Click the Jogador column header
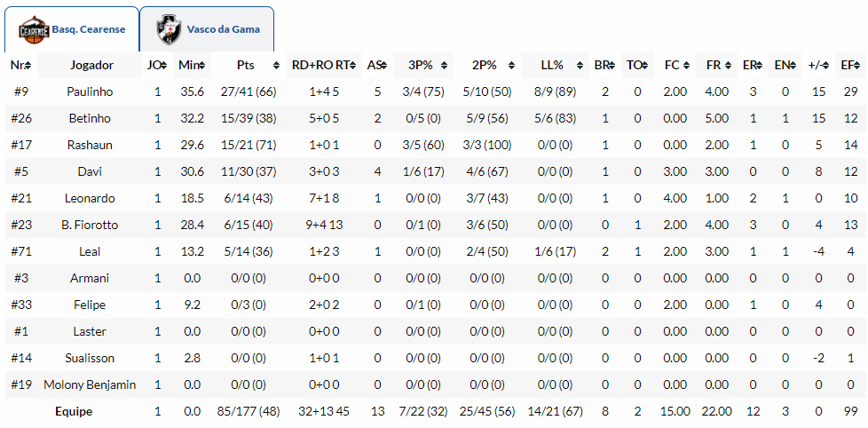Image resolution: width=868 pixels, height=428 pixels. click(x=91, y=65)
